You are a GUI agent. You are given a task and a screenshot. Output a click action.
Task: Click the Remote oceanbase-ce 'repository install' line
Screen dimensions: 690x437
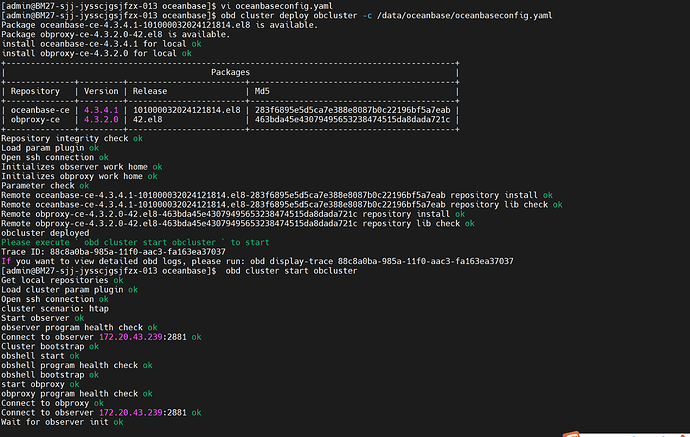(277, 195)
